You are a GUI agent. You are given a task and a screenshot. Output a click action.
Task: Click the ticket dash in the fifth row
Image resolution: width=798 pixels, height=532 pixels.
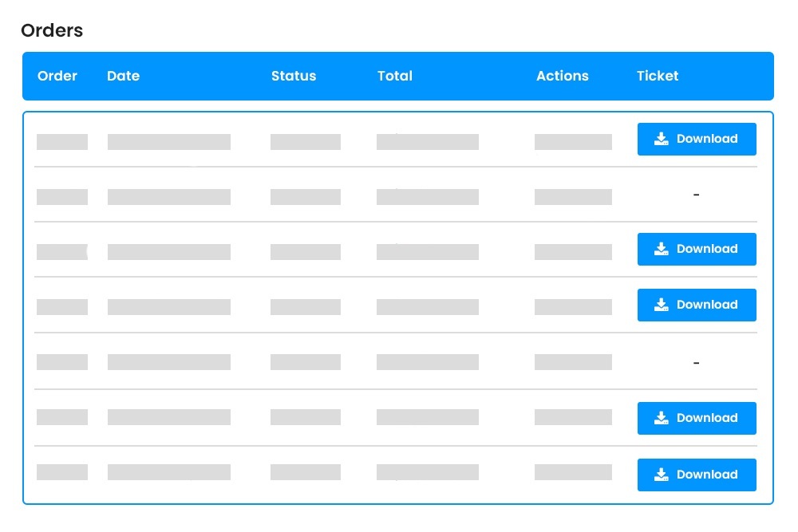click(x=697, y=363)
